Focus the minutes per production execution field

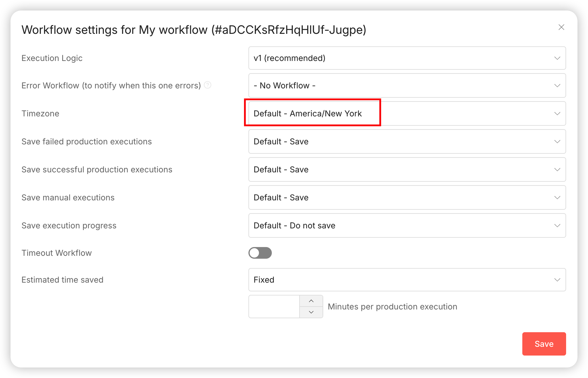tap(274, 307)
